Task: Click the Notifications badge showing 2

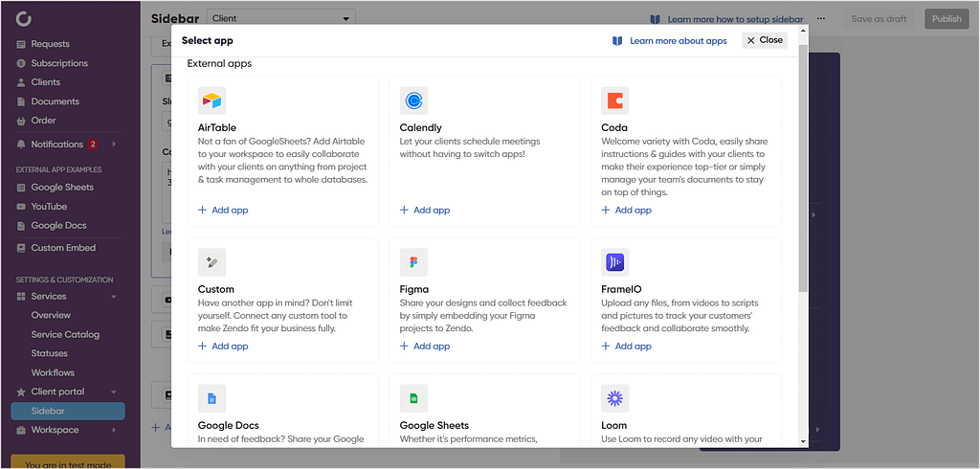Action: 93,145
